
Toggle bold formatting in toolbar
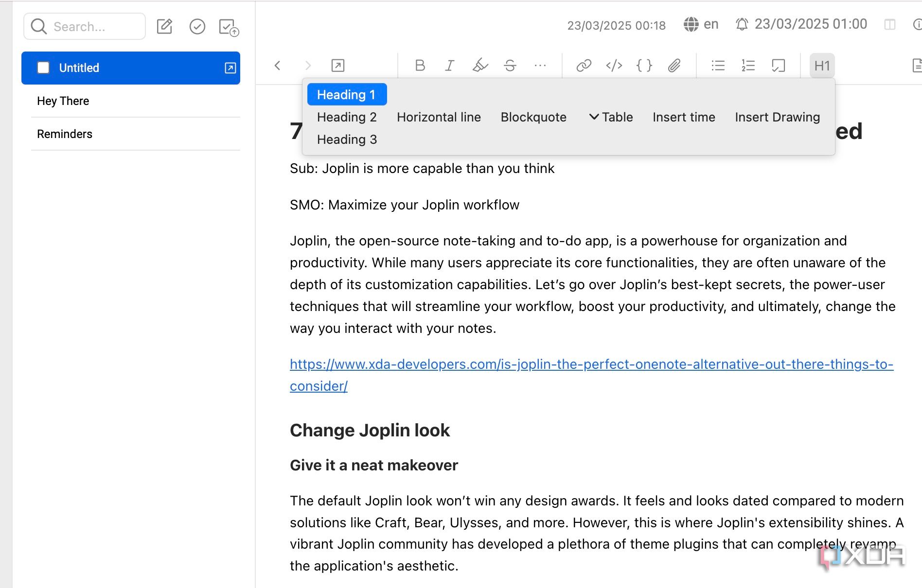[420, 65]
